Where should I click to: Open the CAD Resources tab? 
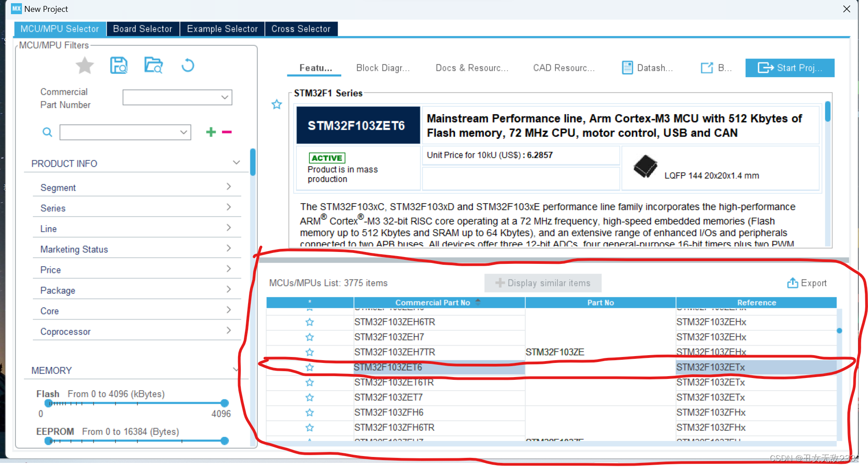coord(564,68)
